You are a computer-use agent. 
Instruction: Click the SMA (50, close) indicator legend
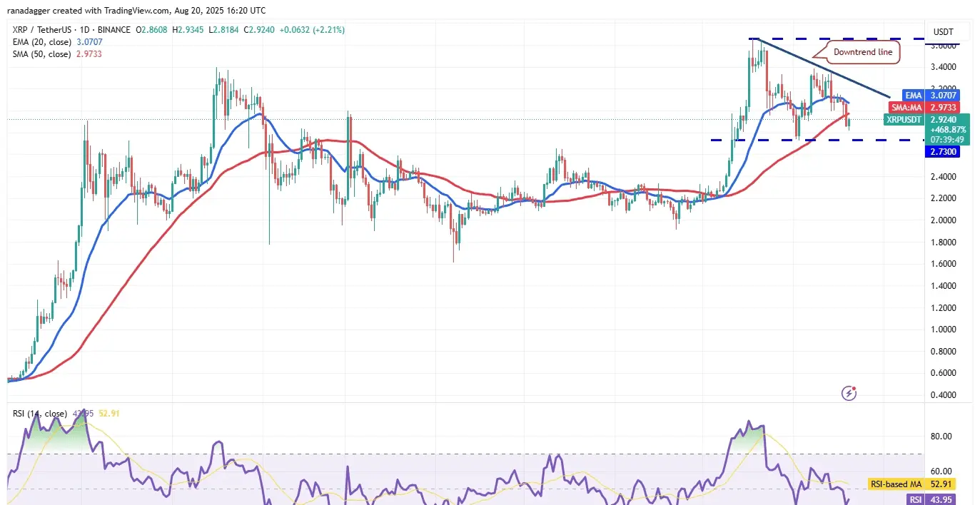click(41, 54)
